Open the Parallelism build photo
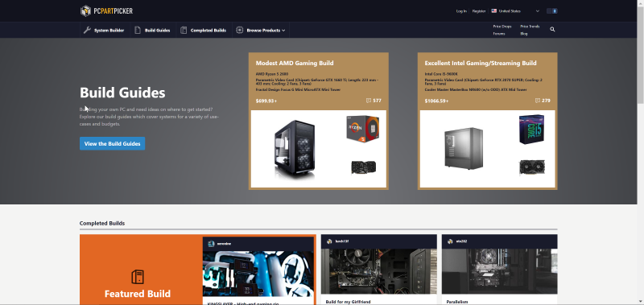The image size is (644, 305). tap(499, 271)
